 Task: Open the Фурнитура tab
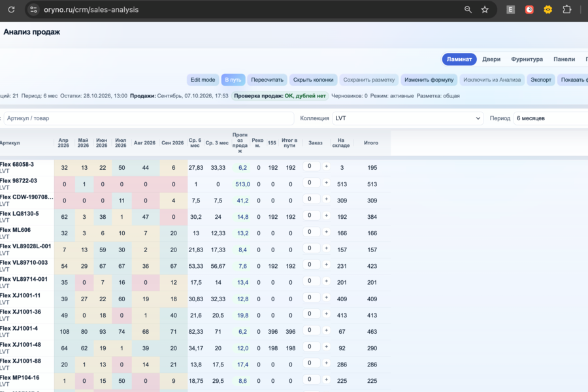(x=527, y=59)
